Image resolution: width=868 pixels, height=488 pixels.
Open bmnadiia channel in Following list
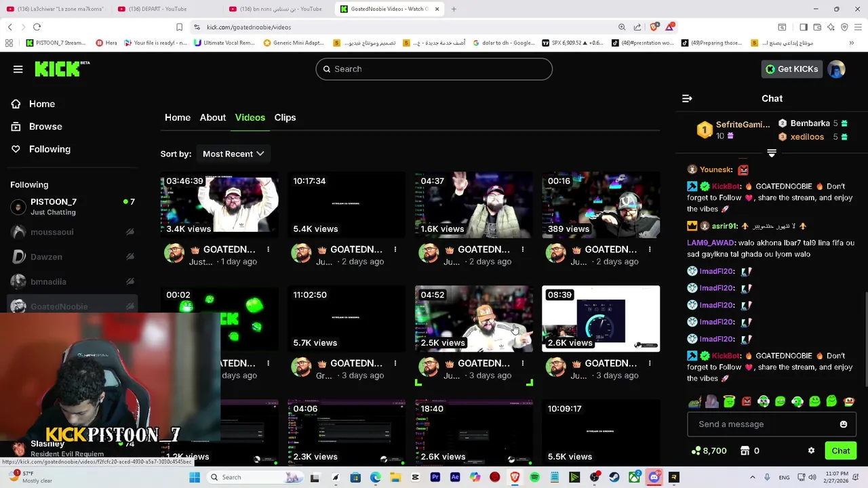pos(73,282)
